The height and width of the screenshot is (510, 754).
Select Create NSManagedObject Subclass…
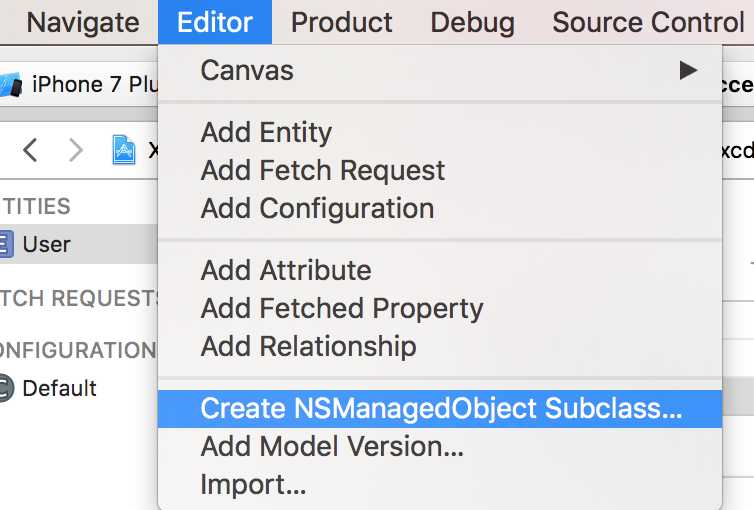click(x=440, y=409)
